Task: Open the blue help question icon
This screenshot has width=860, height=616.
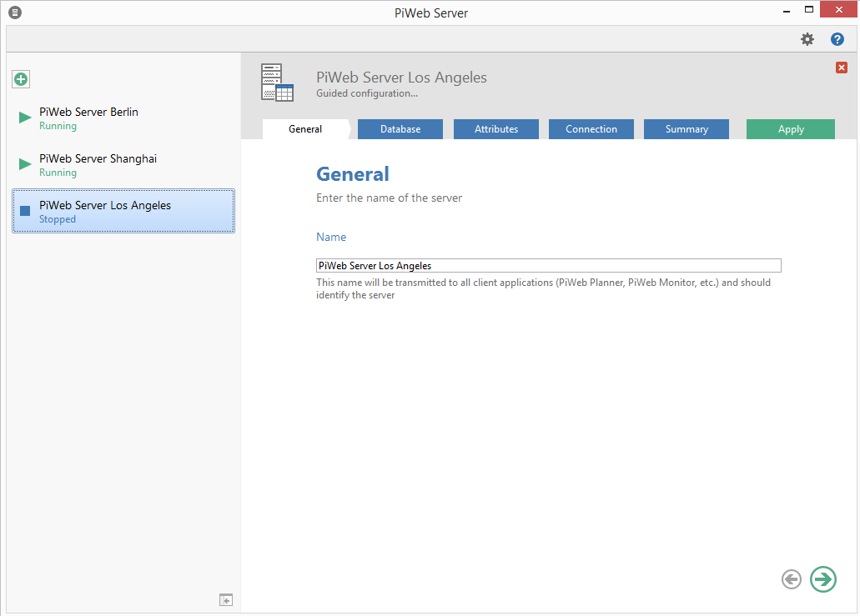Action: (x=837, y=39)
